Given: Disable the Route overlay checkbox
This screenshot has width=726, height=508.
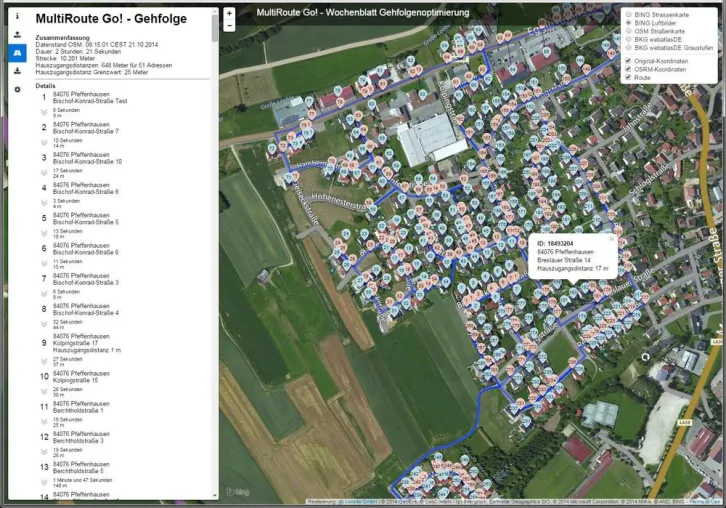Looking at the screenshot, I should (628, 77).
